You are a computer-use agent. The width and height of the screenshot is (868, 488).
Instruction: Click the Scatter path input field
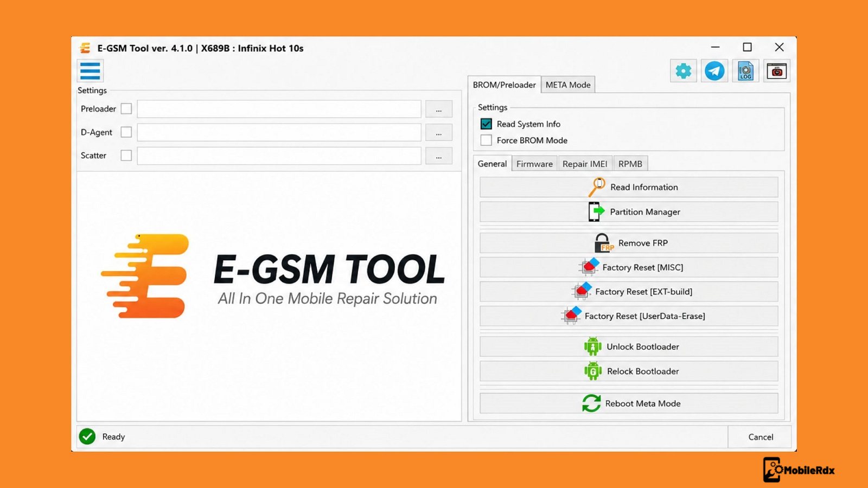pyautogui.click(x=279, y=156)
